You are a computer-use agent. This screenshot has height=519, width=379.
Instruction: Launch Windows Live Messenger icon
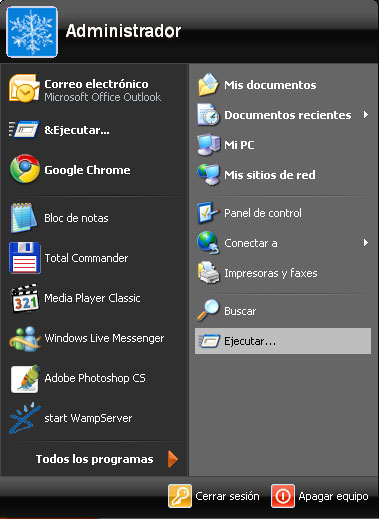tap(25, 338)
